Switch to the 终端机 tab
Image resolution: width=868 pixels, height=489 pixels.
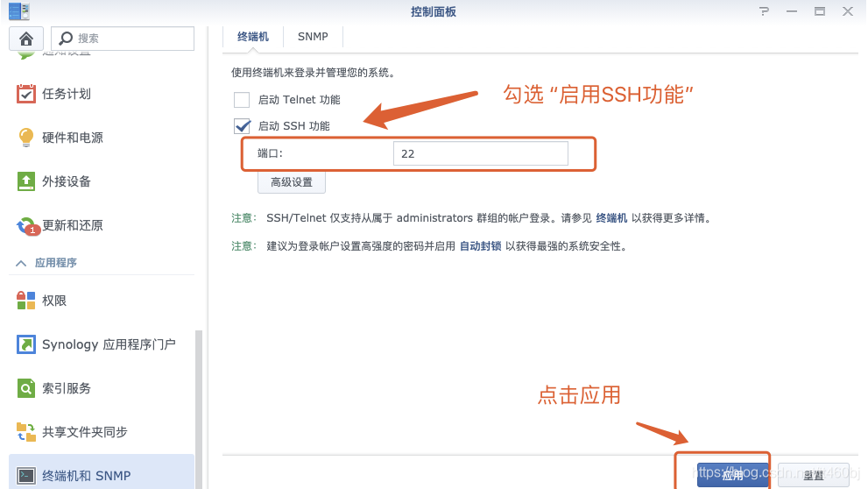[x=253, y=37]
